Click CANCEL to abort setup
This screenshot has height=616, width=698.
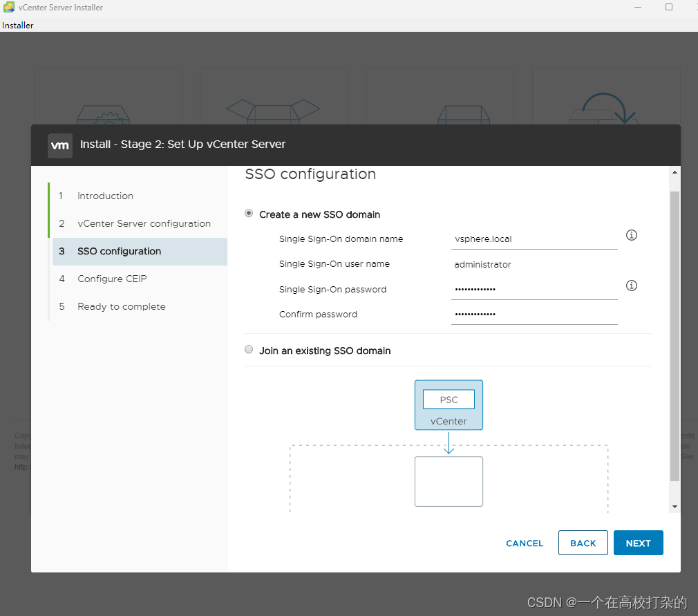point(525,543)
